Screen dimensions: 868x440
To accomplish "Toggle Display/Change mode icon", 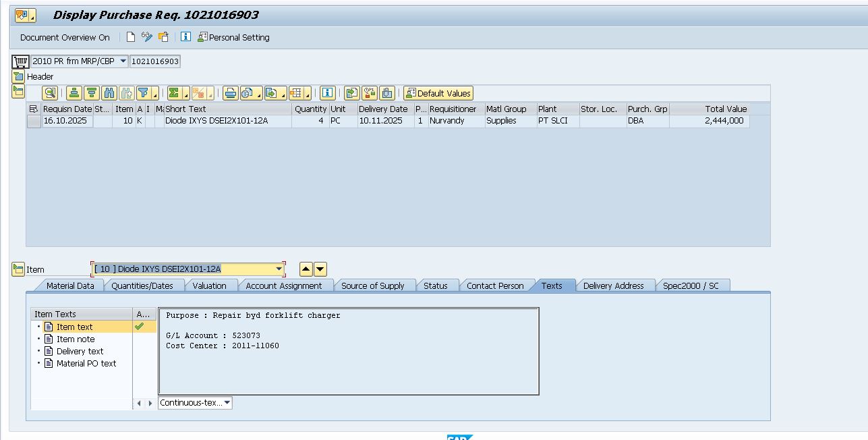I will pyautogui.click(x=147, y=37).
